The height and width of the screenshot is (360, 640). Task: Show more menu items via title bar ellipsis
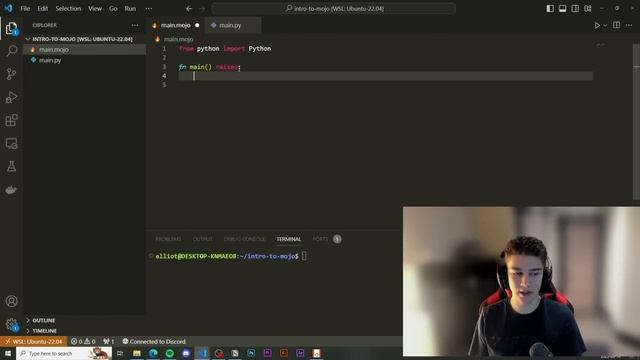(149, 9)
